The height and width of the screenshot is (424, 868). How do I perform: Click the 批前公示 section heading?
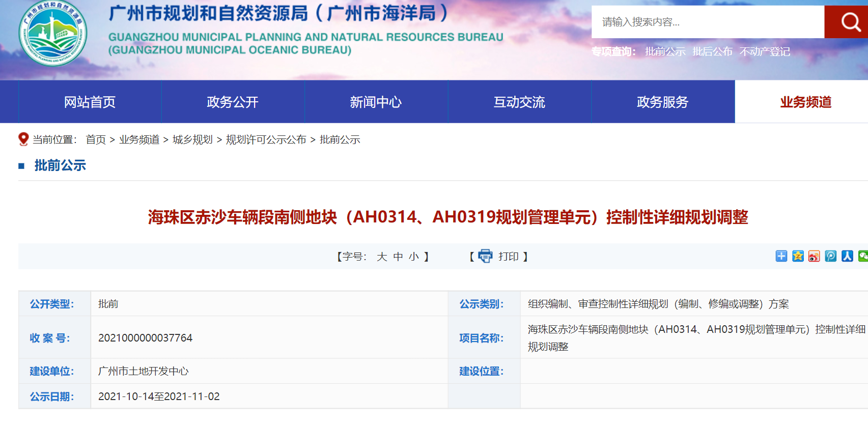[60, 165]
